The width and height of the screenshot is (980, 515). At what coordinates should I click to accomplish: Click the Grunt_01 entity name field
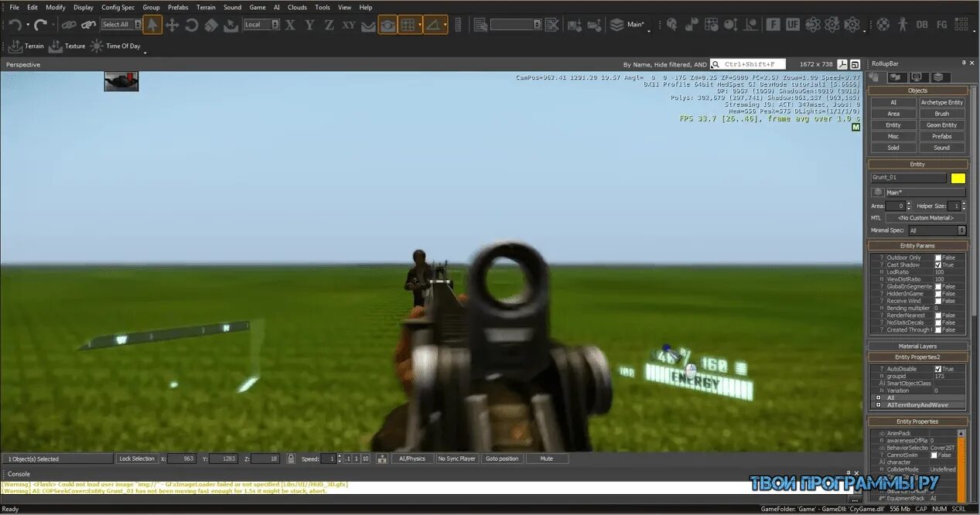click(909, 178)
